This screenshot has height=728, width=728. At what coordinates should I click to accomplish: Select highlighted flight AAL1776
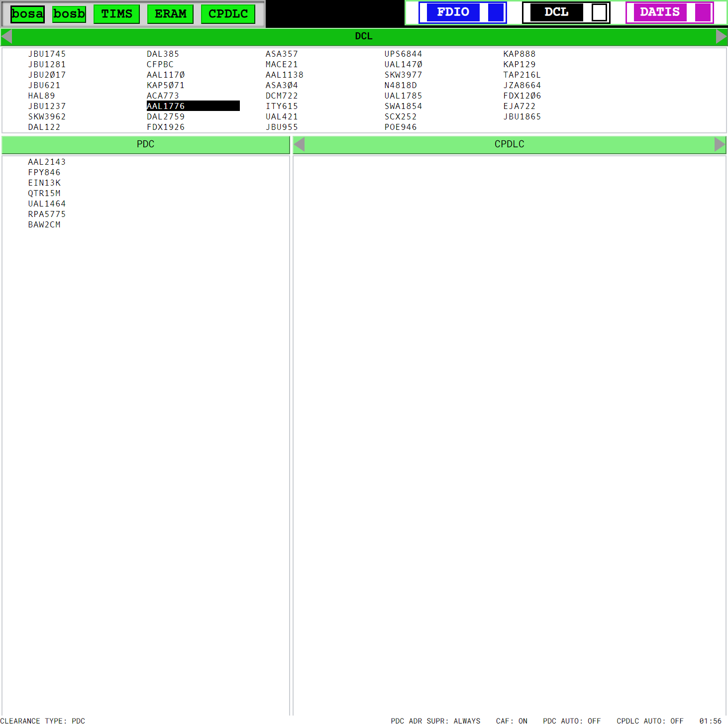pyautogui.click(x=193, y=106)
